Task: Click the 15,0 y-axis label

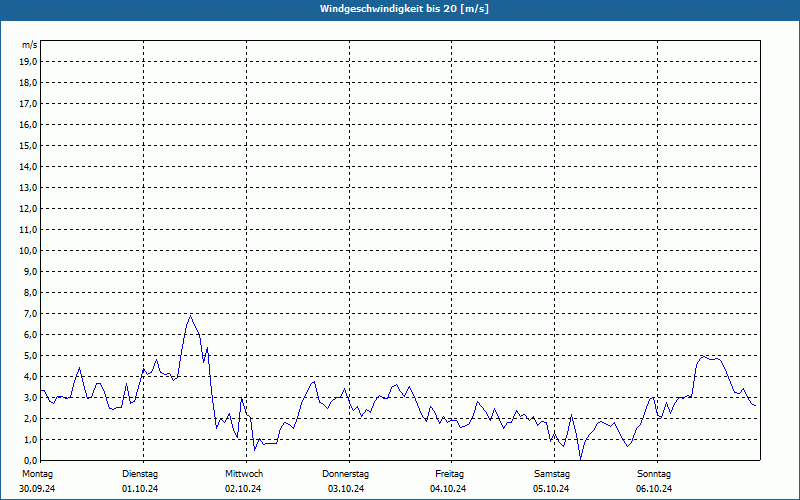Action: (28, 145)
